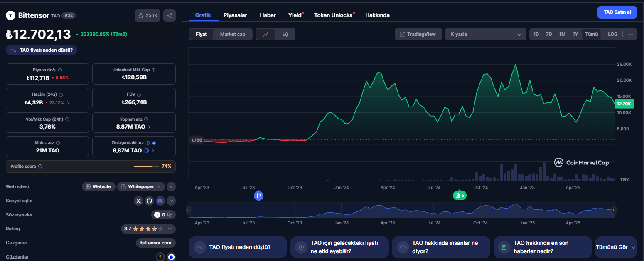The height and width of the screenshot is (261, 644).
Task: Open the Yield tab
Action: (x=295, y=15)
